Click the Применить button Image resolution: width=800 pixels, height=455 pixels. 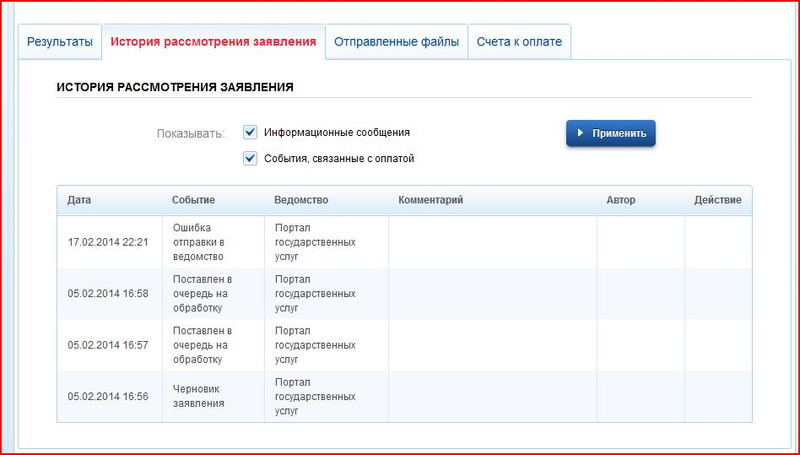pos(611,133)
